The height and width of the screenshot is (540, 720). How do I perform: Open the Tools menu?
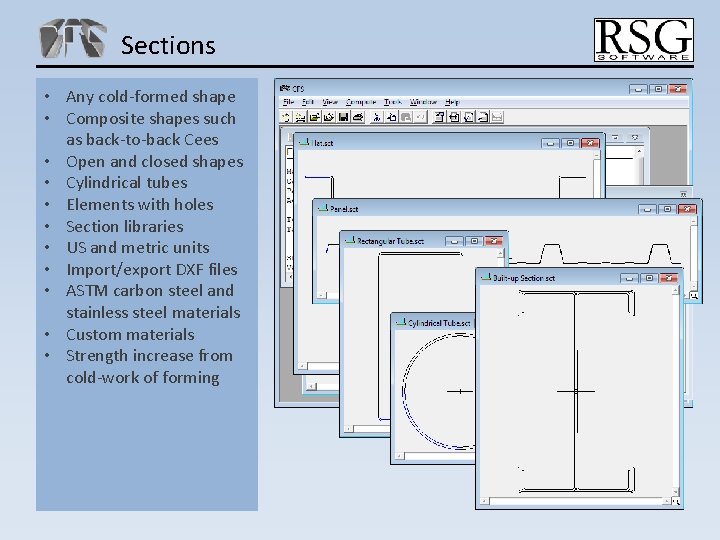[393, 102]
